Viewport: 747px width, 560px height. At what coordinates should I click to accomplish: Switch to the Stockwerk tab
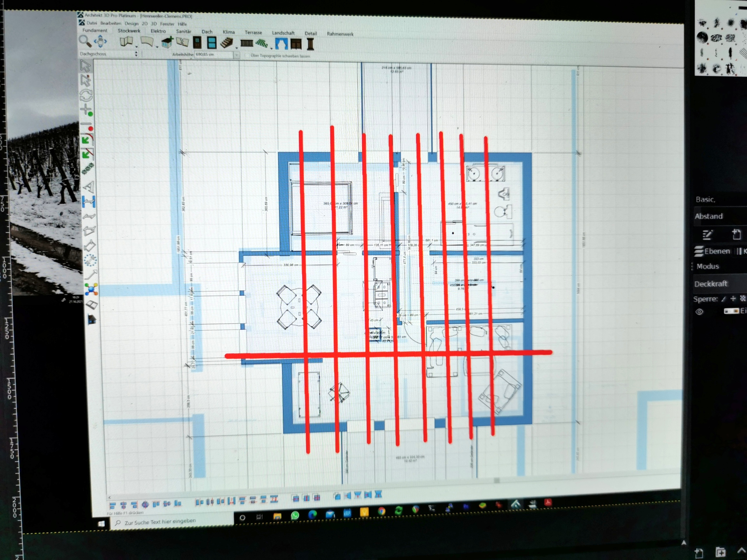click(x=129, y=31)
